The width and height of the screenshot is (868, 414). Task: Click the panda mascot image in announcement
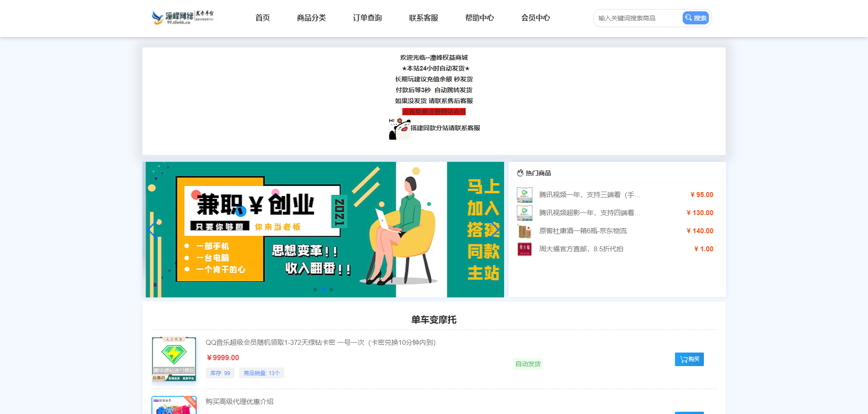tap(400, 129)
